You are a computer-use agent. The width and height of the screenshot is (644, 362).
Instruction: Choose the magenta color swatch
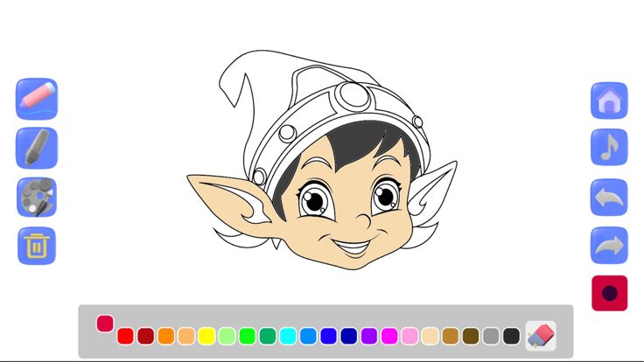(389, 336)
